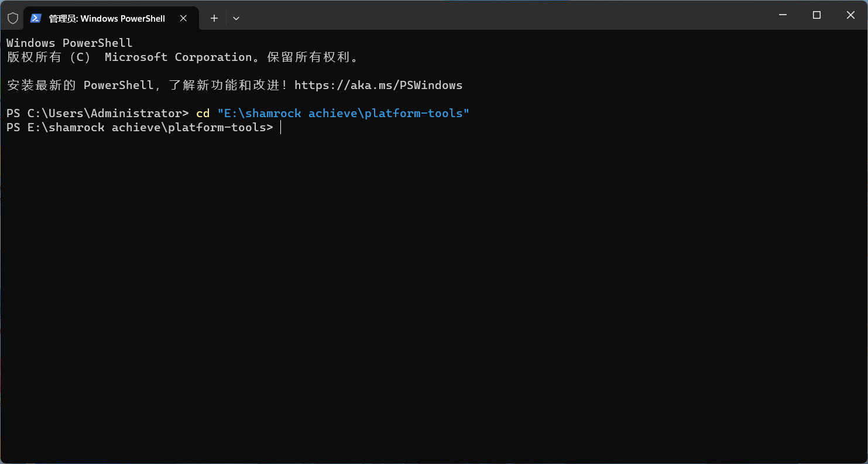
Task: Minimize the terminal window
Action: (783, 15)
